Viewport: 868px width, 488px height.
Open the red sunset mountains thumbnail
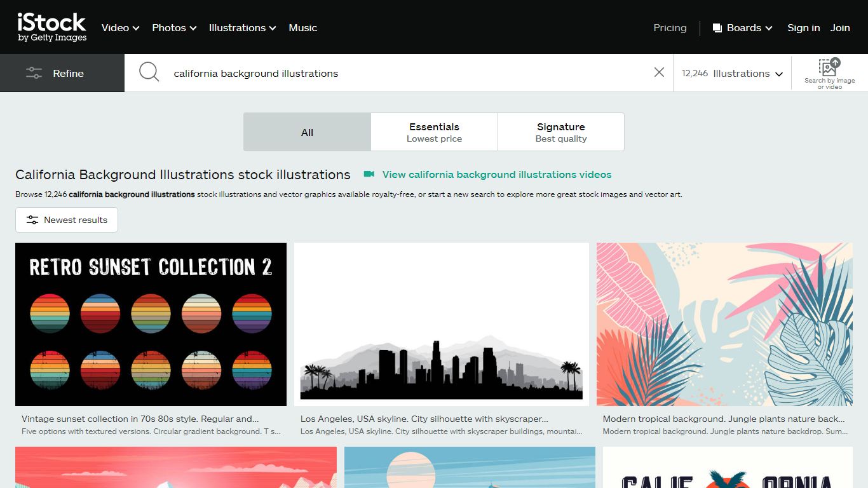click(x=176, y=468)
